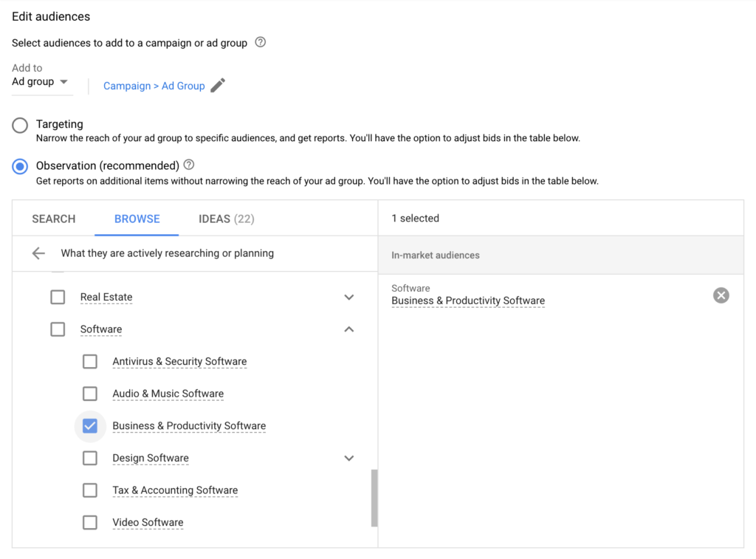Tick the Video Software checkbox
756x559 pixels.
coord(90,523)
